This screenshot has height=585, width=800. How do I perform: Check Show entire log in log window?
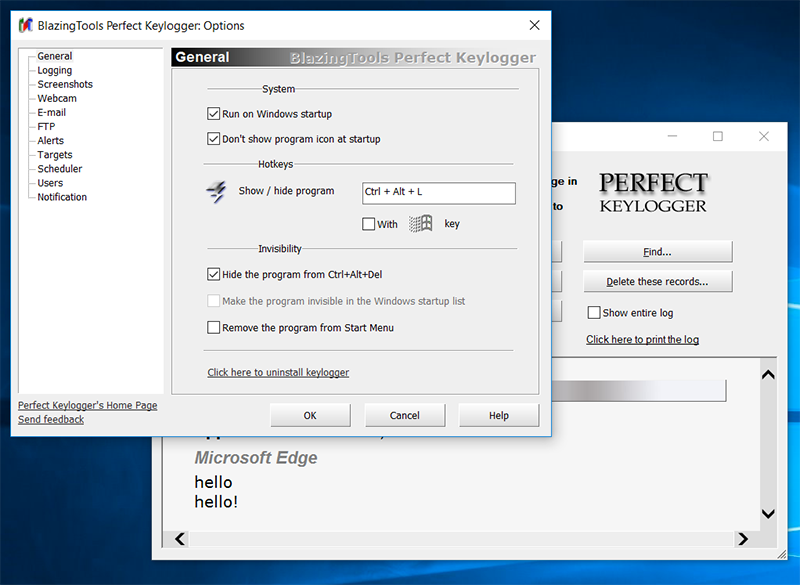(594, 313)
